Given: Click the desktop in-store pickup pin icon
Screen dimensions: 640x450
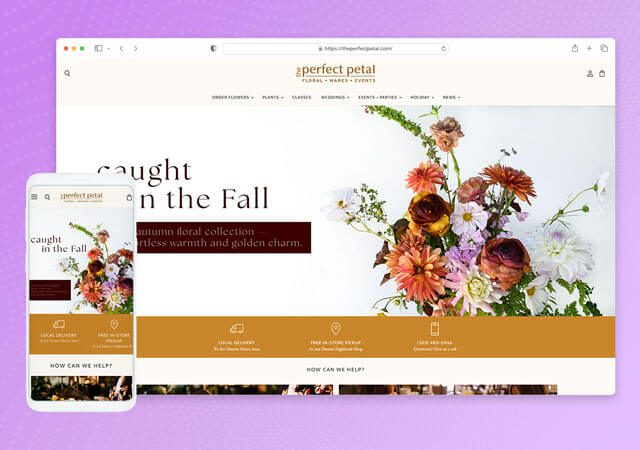Looking at the screenshot, I should tap(335, 328).
